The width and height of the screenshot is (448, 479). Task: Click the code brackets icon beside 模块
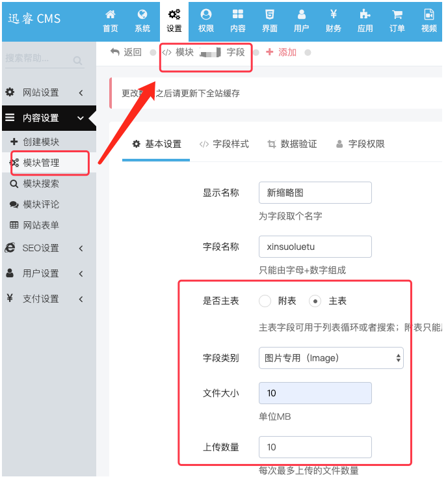[x=166, y=52]
